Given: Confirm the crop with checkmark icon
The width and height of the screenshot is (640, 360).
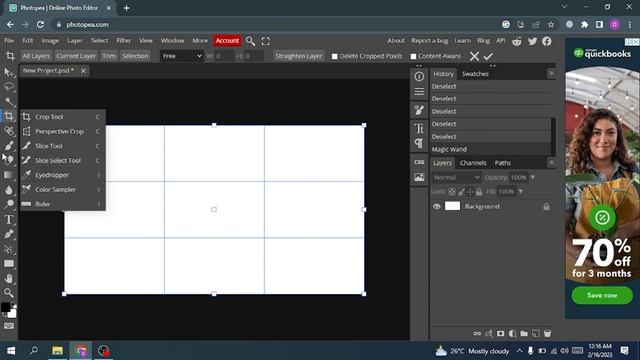Looking at the screenshot, I should click(x=488, y=56).
